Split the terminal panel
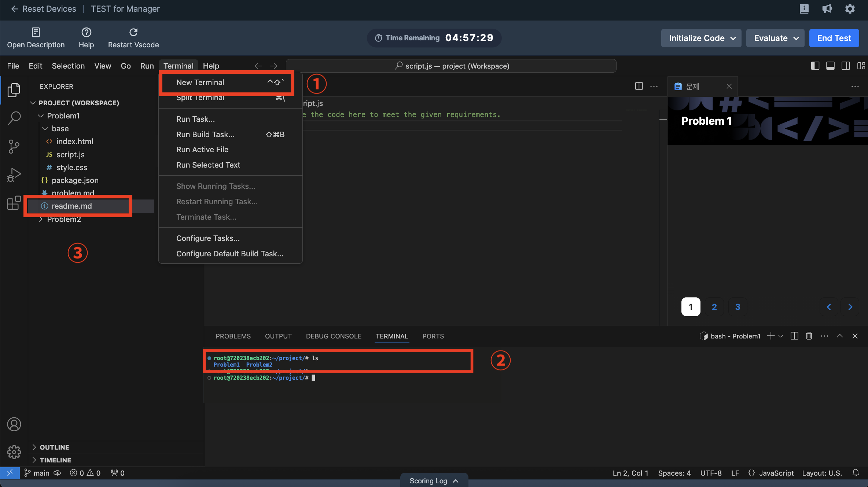The height and width of the screenshot is (487, 868). [794, 336]
